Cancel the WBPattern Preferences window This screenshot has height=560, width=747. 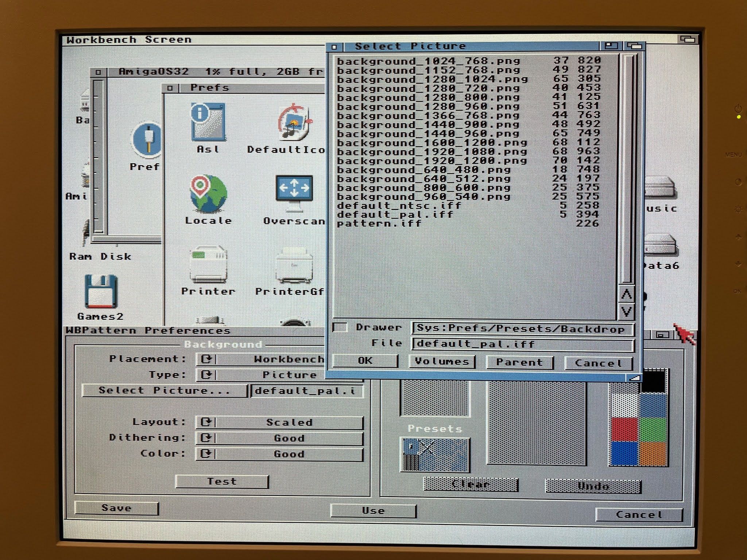[x=639, y=515]
